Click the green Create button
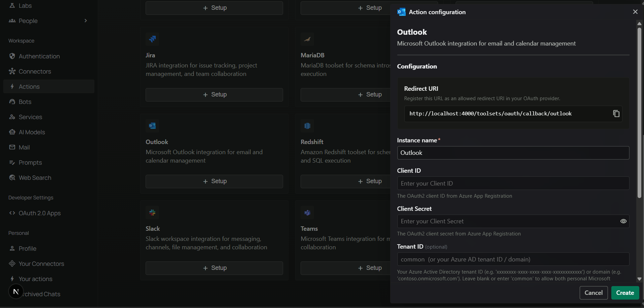 [625, 293]
